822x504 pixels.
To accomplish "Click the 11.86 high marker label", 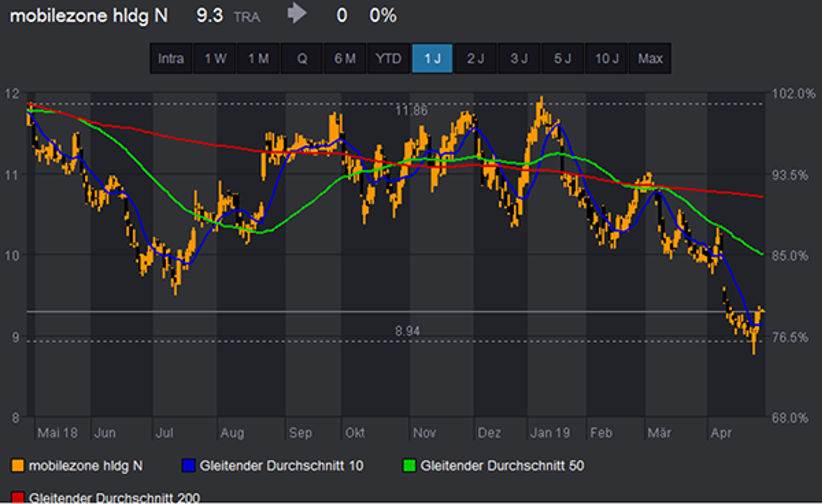I will click(411, 110).
